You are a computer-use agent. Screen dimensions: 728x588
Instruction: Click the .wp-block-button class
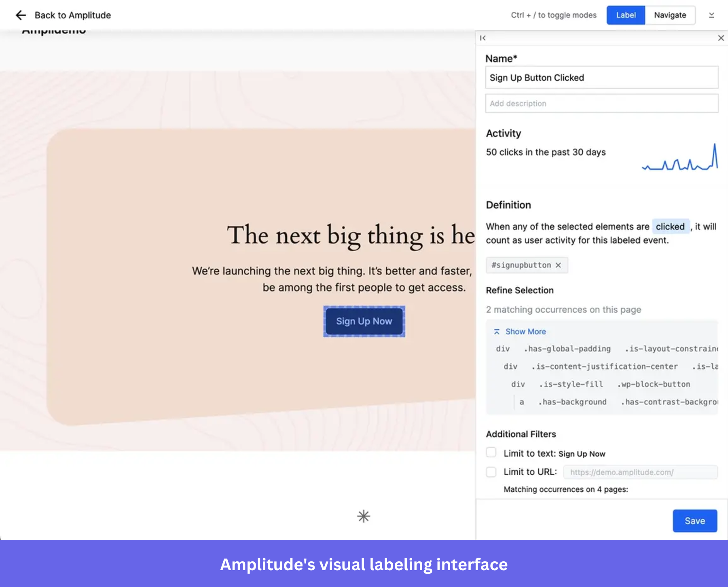click(654, 385)
